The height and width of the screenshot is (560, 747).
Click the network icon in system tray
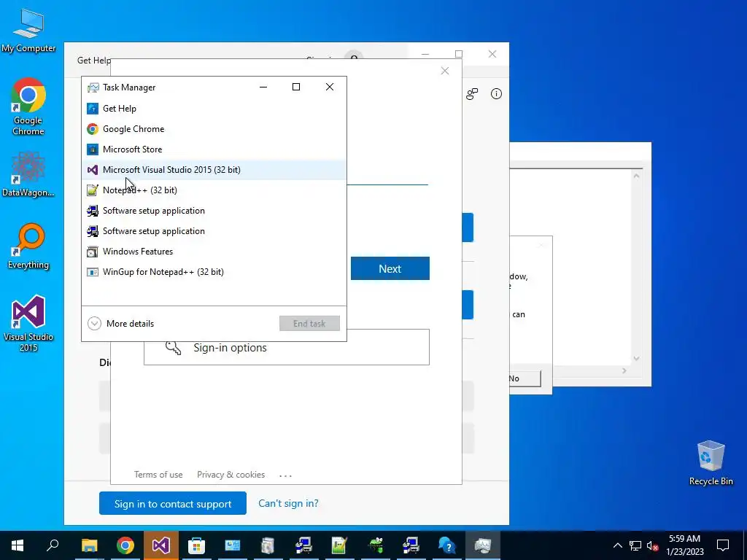pyautogui.click(x=635, y=545)
